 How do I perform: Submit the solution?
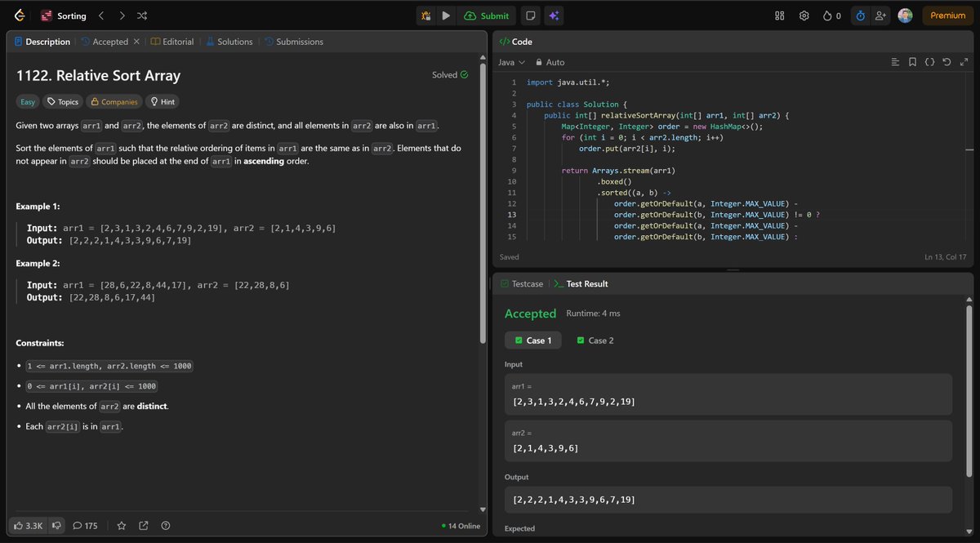click(487, 16)
